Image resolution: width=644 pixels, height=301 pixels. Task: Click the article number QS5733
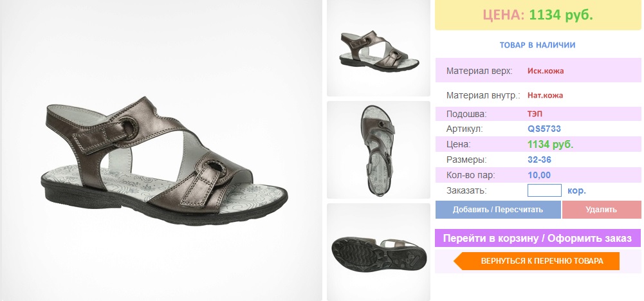coord(544,129)
